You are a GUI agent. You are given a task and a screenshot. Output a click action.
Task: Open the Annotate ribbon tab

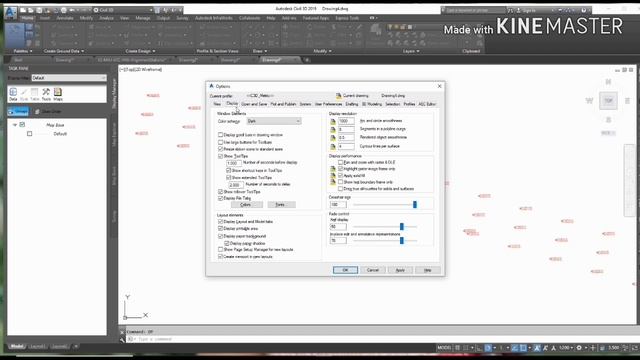[65, 18]
